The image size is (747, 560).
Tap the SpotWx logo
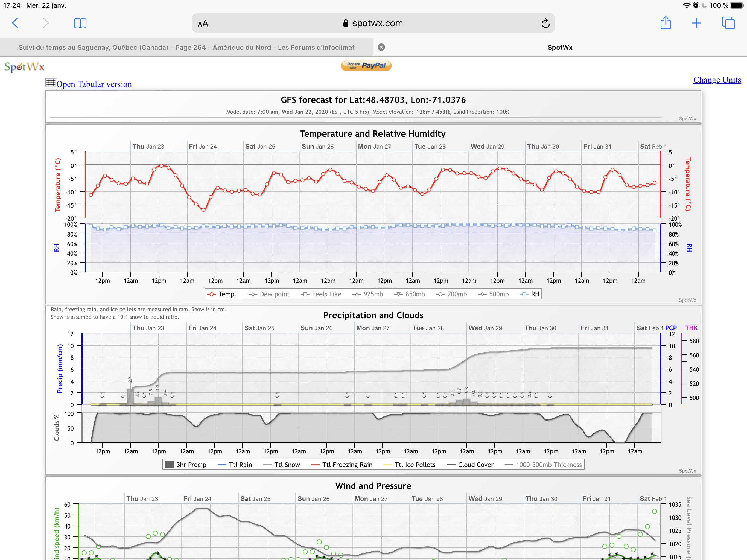pyautogui.click(x=24, y=67)
